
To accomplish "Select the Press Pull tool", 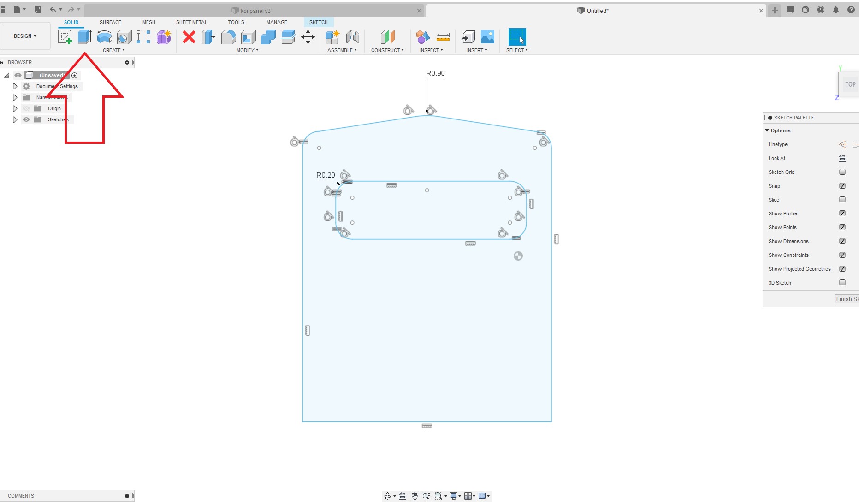I will click(208, 37).
